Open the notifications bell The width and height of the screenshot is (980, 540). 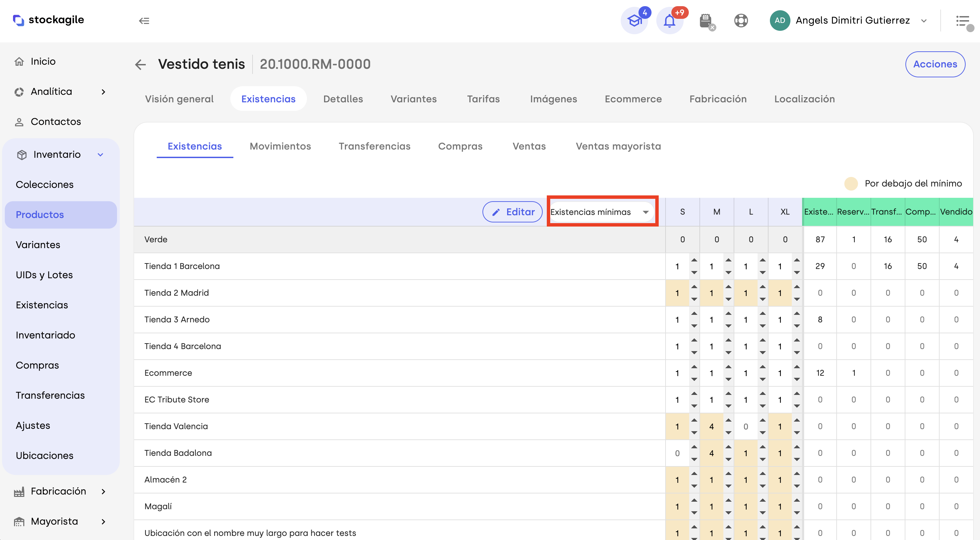(x=670, y=21)
